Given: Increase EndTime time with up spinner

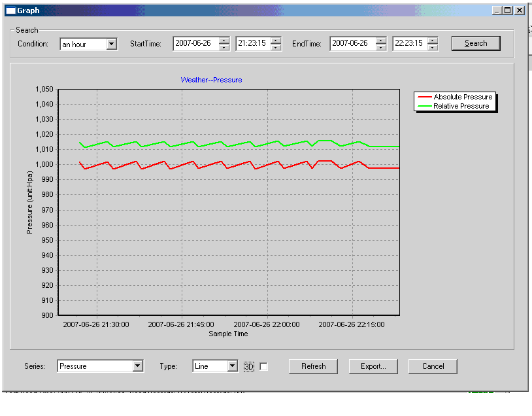Looking at the screenshot, I should click(x=433, y=41).
